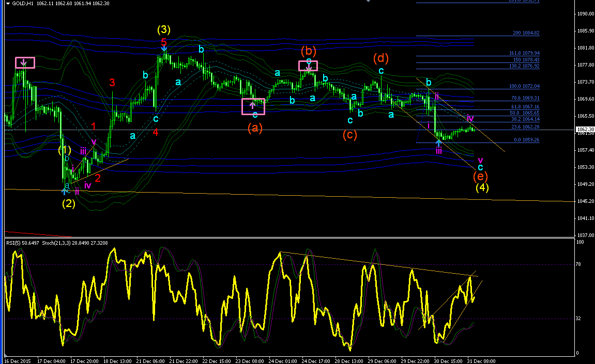
Task: Click the RSI scale value 78
Action: coord(578,264)
